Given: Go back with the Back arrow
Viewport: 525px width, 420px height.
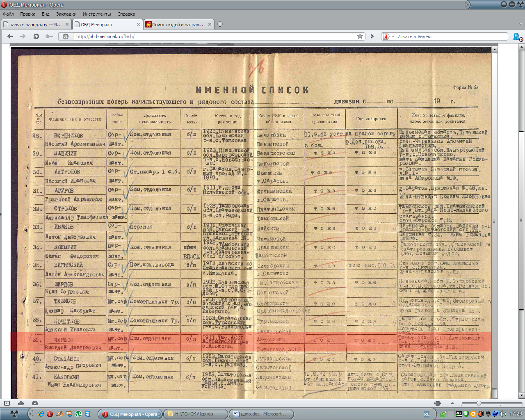Looking at the screenshot, I should point(10,37).
